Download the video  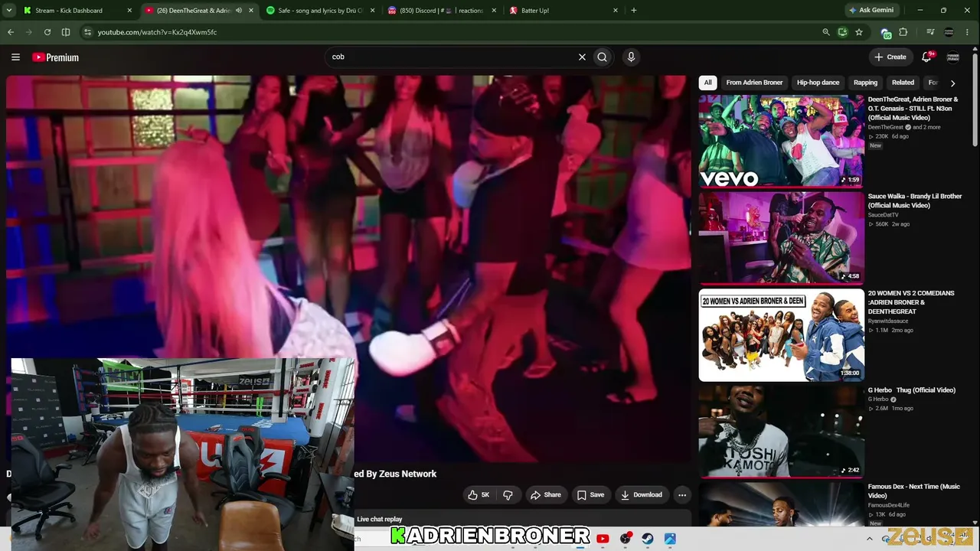point(642,495)
